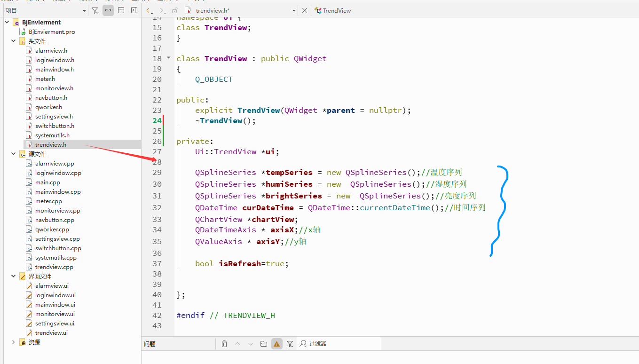Go forward in editor navigation history
Viewport: 639px width, 364px height.
[x=162, y=10]
